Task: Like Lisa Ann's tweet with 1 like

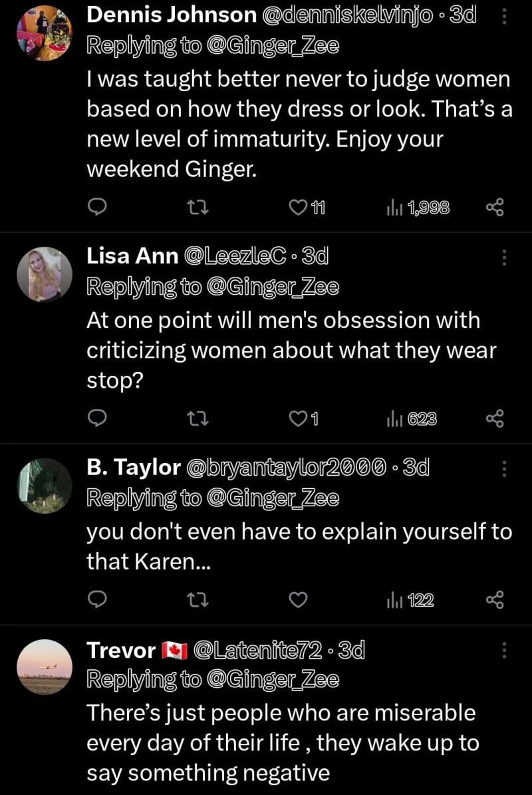Action: tap(304, 419)
